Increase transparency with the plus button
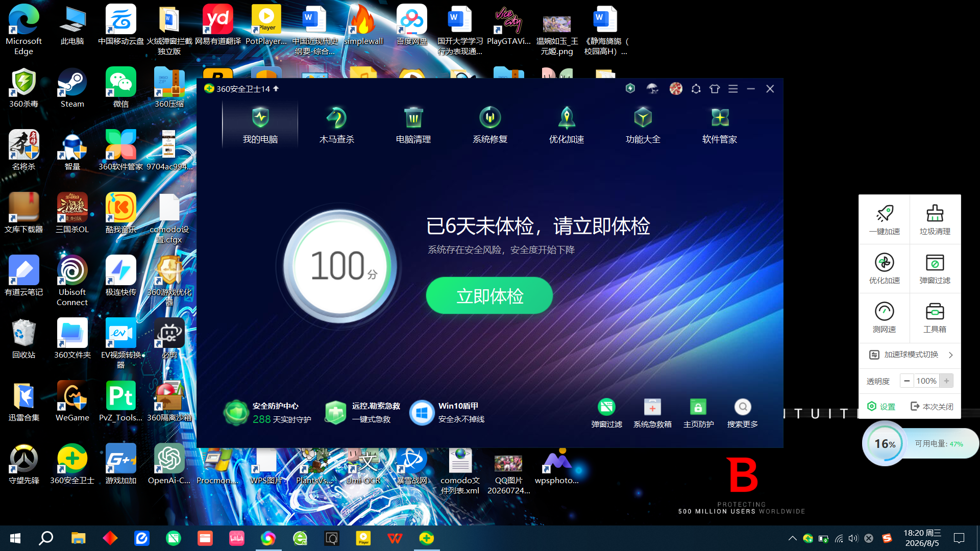 tap(946, 381)
